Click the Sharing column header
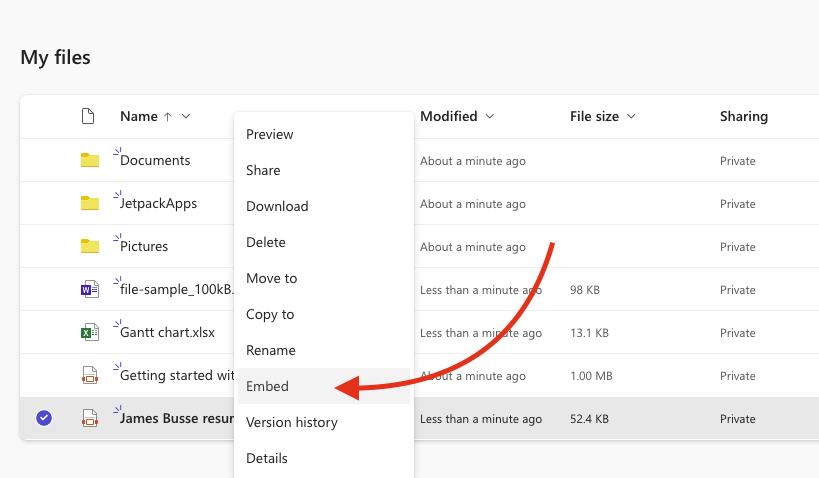This screenshot has width=819, height=478. point(744,116)
